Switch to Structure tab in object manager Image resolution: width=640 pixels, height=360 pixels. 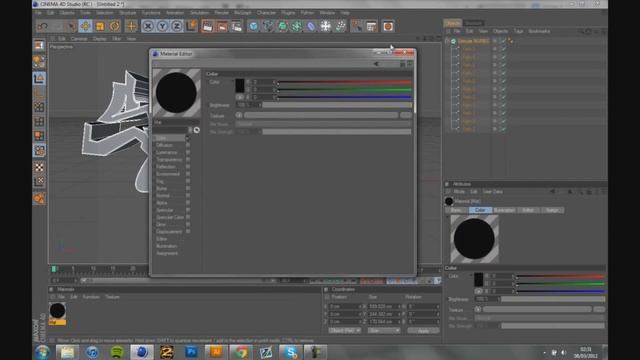(473, 23)
